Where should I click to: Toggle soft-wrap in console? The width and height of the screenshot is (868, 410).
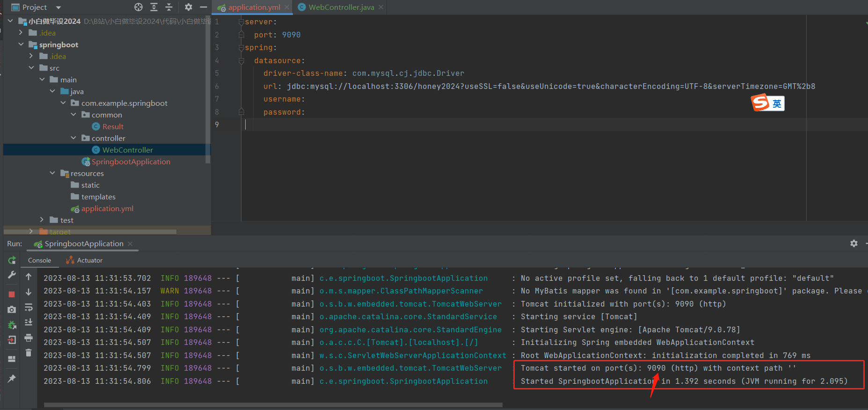pos(29,307)
